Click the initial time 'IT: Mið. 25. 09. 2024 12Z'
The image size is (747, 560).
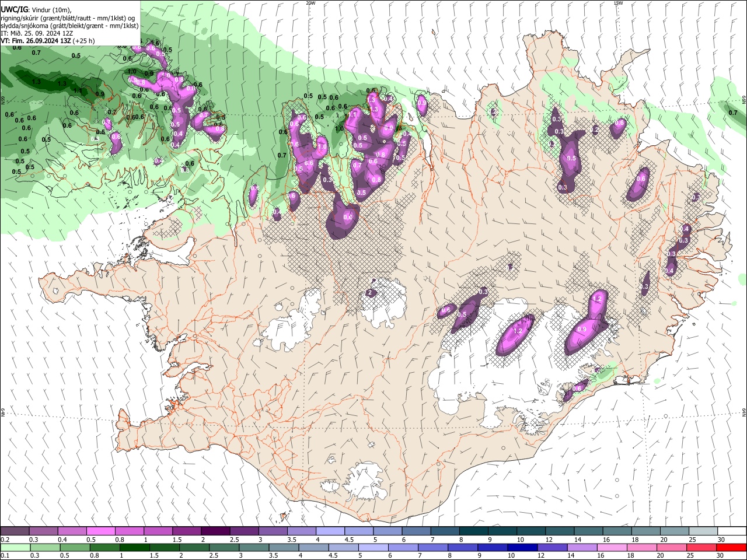coord(37,33)
